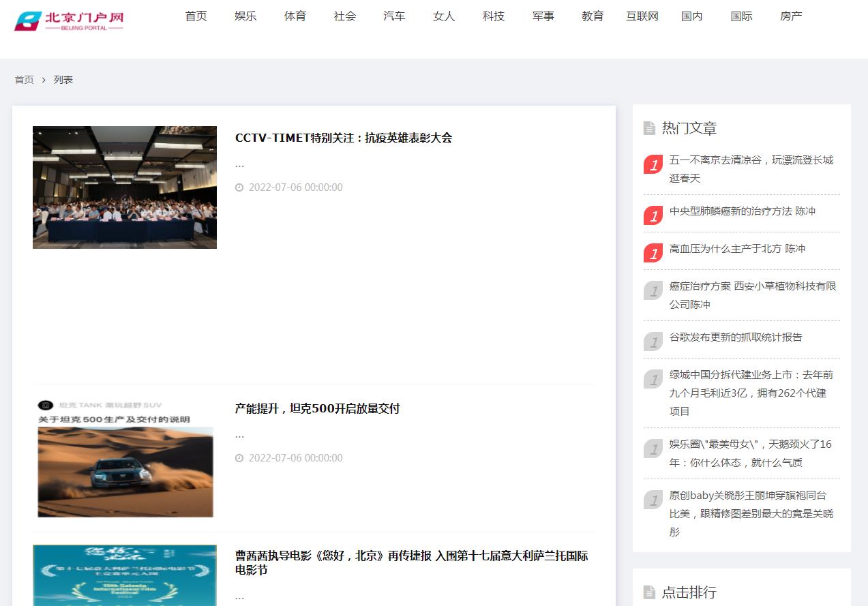Click the gray rank badge beside 谷歌发布更新的抓取统计报告
Screen dimensions: 868x606
(x=653, y=342)
